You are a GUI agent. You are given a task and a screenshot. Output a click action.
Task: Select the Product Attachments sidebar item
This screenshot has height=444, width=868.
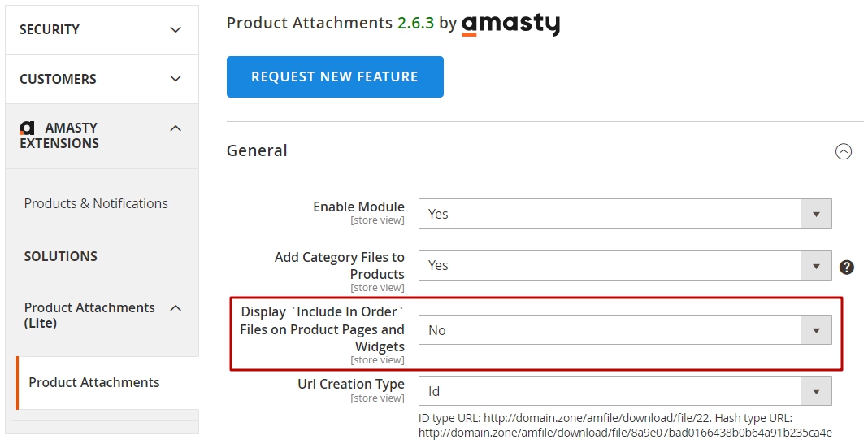(x=94, y=382)
